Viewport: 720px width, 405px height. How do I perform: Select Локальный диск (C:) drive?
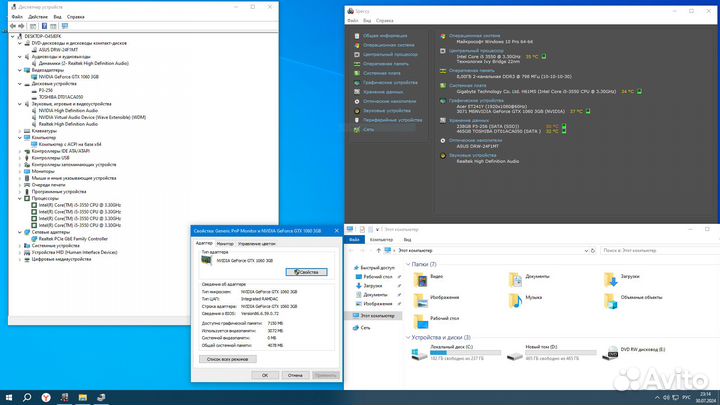420,353
